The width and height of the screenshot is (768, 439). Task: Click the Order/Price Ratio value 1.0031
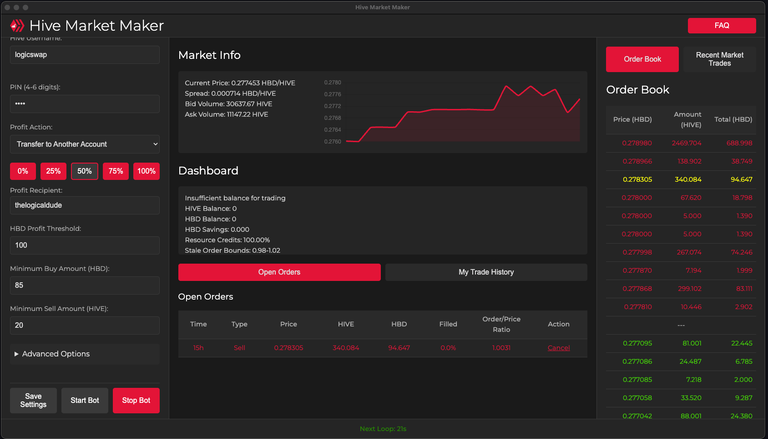501,348
